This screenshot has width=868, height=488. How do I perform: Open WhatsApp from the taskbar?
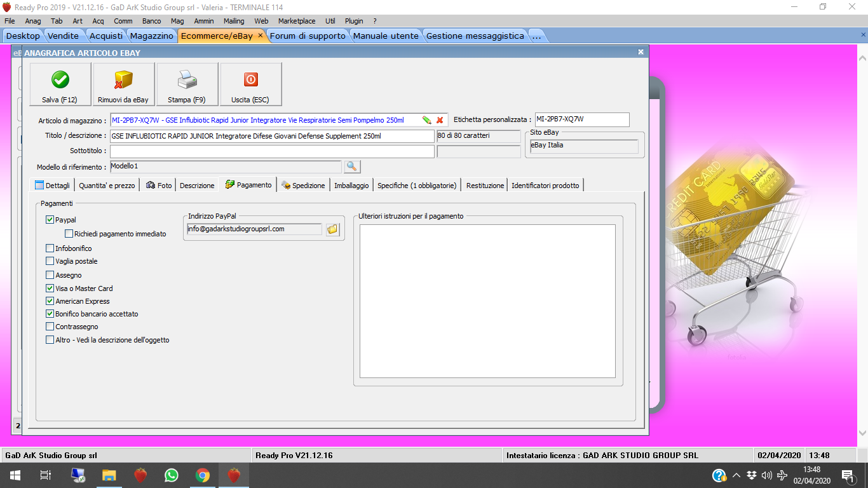pos(172,475)
